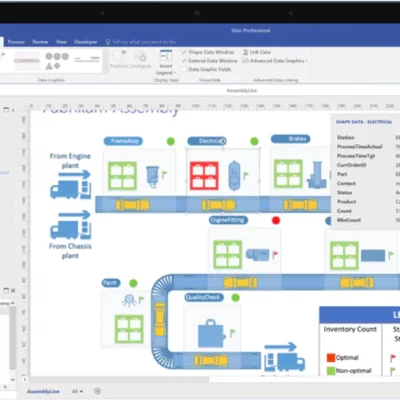Open the Review ribbon tab
400x400 pixels.
(x=40, y=42)
